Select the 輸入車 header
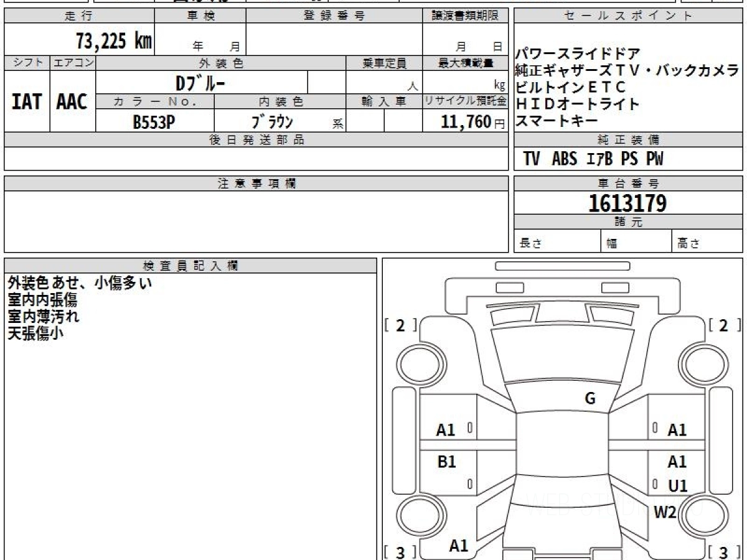This screenshot has width=747, height=560. tap(384, 101)
